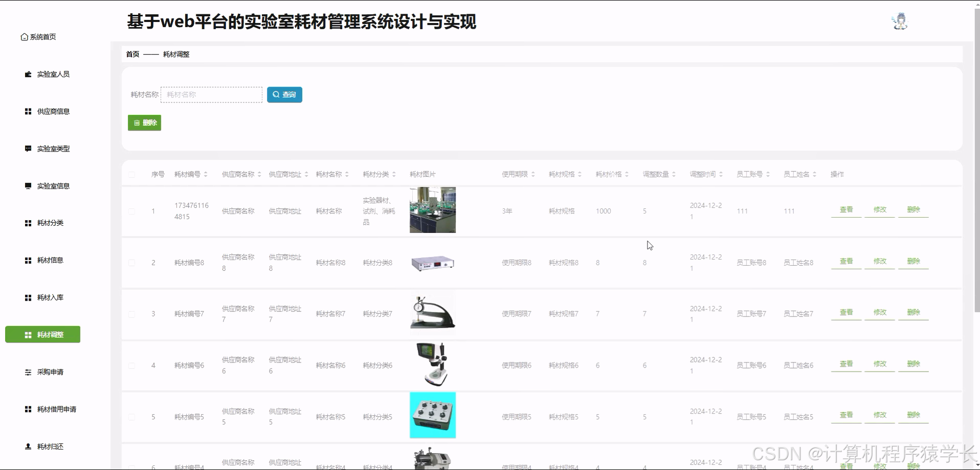This screenshot has width=980, height=470.
Task: Click the 耗材分类 sidebar icon
Action: pos(28,222)
